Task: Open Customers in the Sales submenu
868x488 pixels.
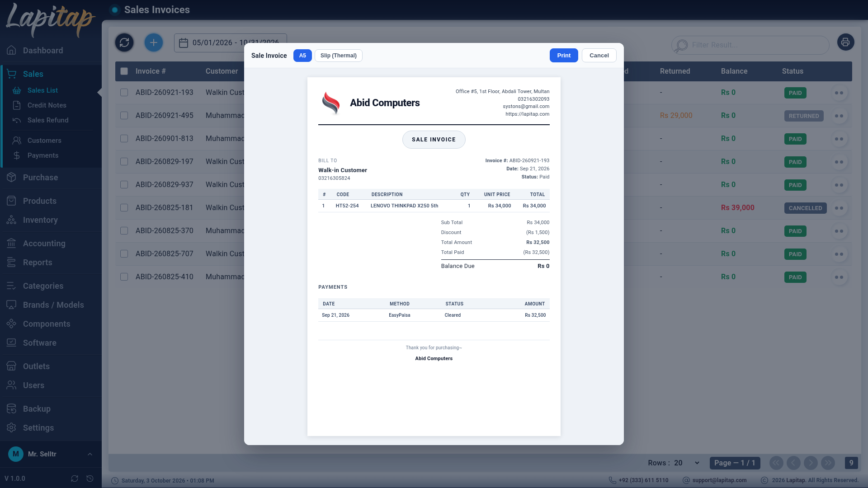Action: click(44, 140)
